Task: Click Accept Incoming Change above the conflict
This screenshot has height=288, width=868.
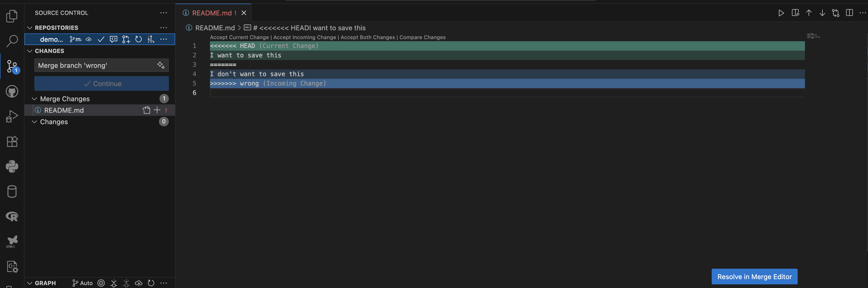Action: 305,37
